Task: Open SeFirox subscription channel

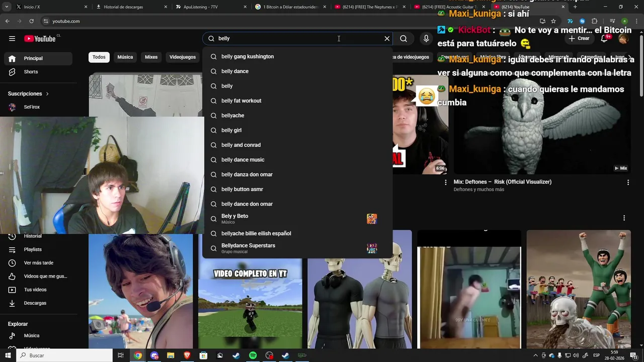Action: (38, 107)
